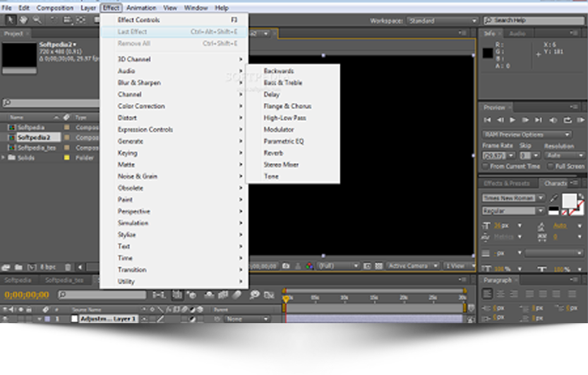Click the Search Help input field
This screenshot has width=588, height=375.
(534, 20)
